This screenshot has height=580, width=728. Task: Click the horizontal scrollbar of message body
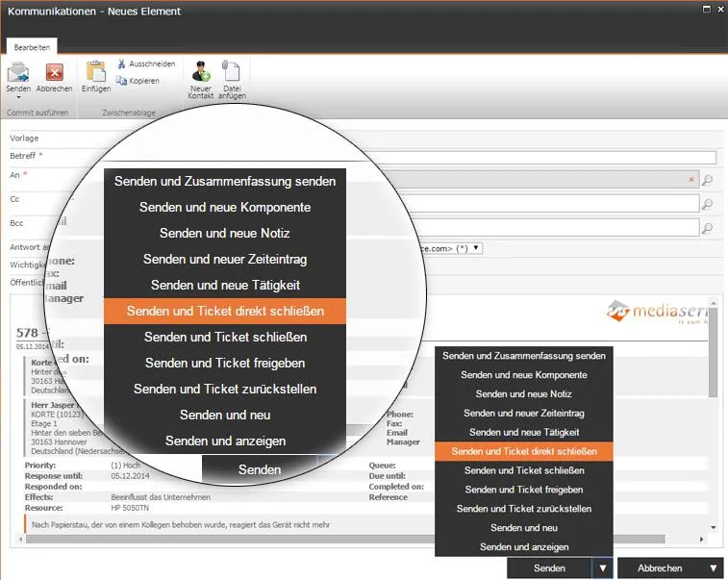pos(362,540)
